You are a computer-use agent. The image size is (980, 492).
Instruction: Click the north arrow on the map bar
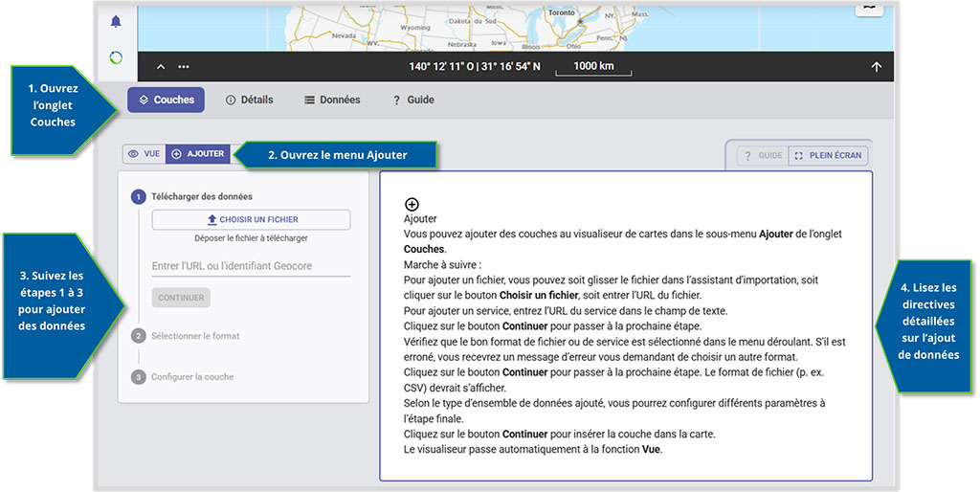tap(877, 67)
